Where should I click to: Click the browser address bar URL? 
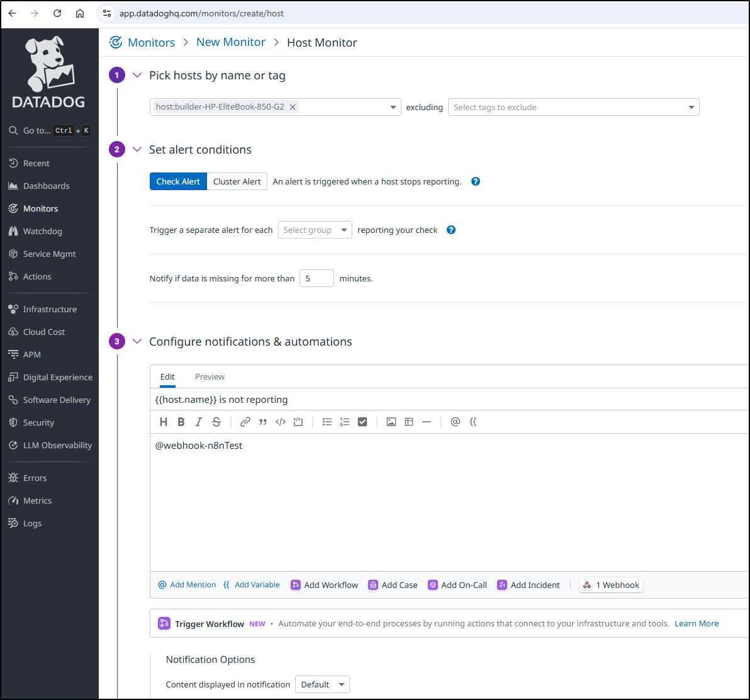tap(201, 13)
